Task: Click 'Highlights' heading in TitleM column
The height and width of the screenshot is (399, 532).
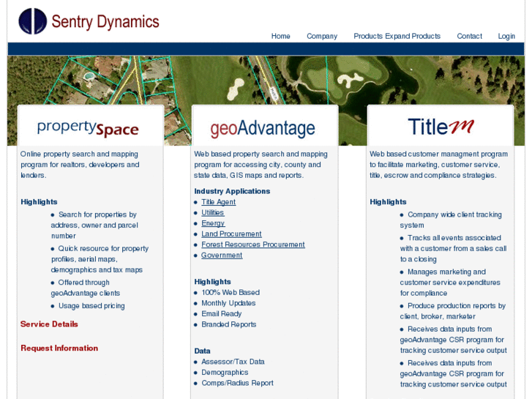Action: point(388,202)
